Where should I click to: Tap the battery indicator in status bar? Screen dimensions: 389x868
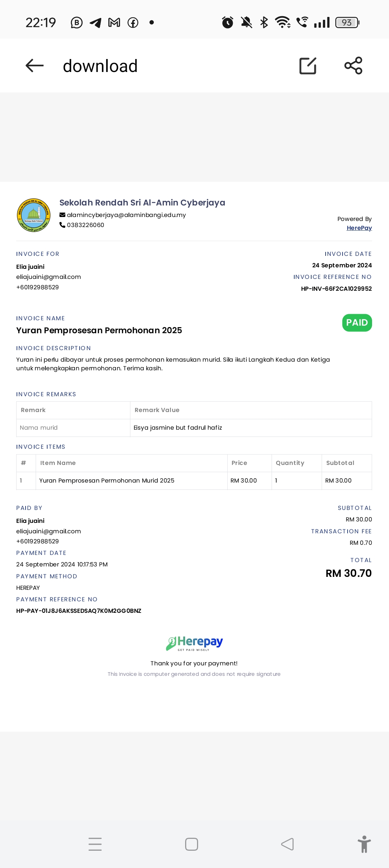(348, 23)
